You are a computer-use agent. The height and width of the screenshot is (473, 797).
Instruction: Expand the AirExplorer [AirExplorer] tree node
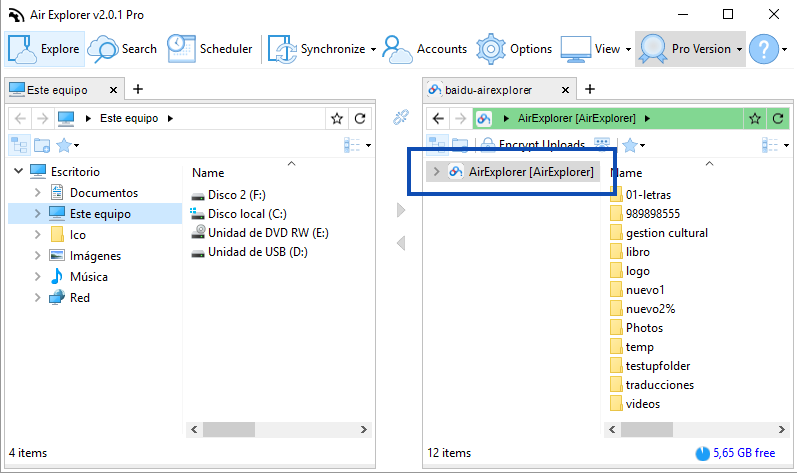436,172
